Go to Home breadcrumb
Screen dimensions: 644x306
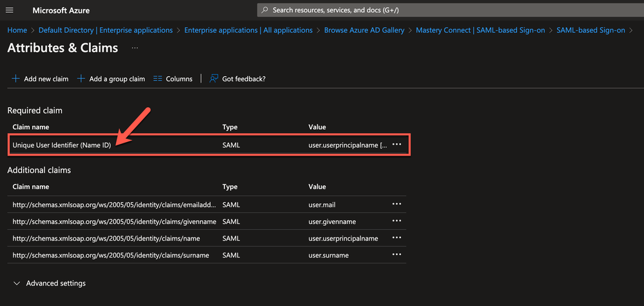pyautogui.click(x=17, y=30)
